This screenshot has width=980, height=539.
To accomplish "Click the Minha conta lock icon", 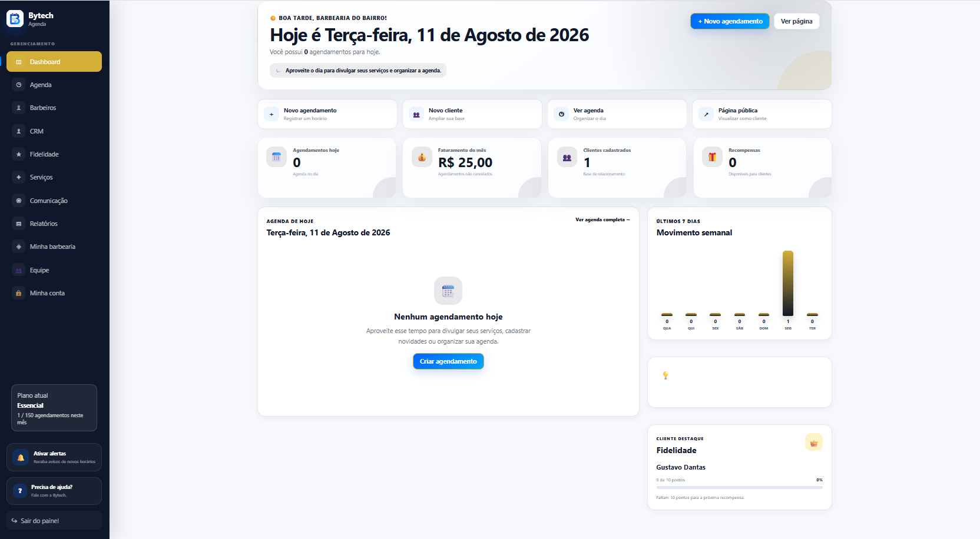I will coord(19,293).
